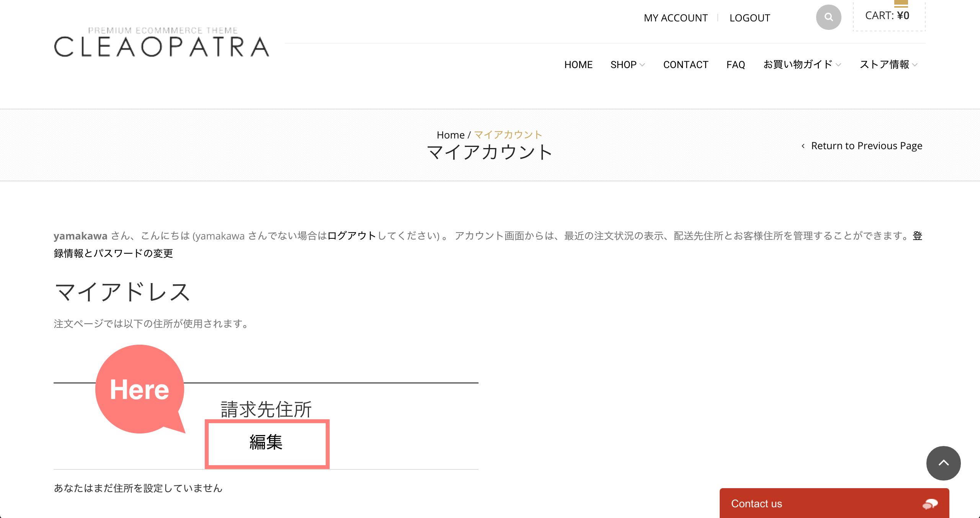Image resolution: width=980 pixels, height=518 pixels.
Task: Click the LOGOUT icon in the header
Action: (x=749, y=18)
